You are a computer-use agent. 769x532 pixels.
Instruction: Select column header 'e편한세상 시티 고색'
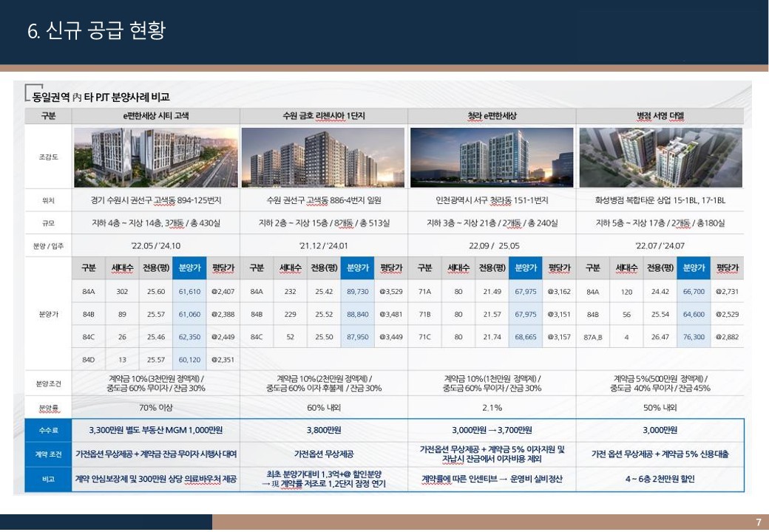click(156, 116)
